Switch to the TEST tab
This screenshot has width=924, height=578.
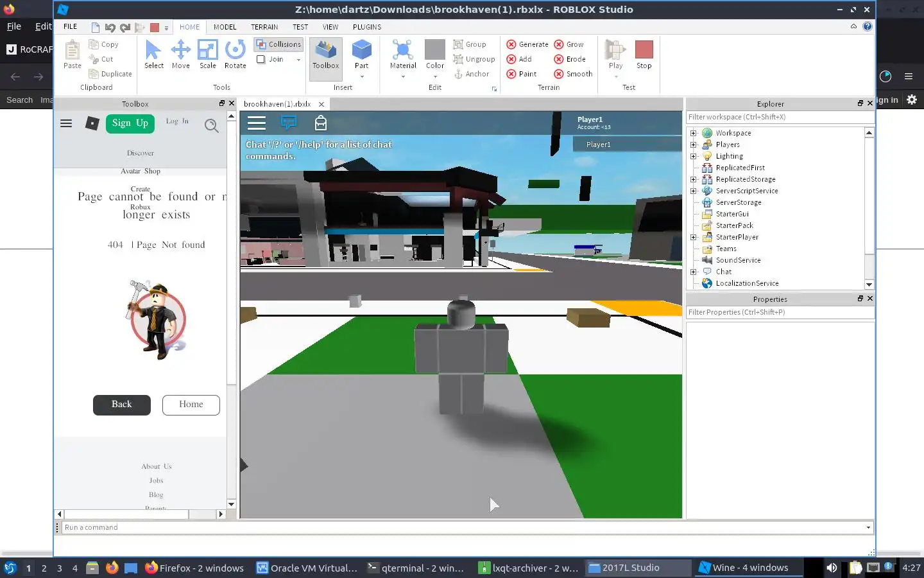point(300,27)
